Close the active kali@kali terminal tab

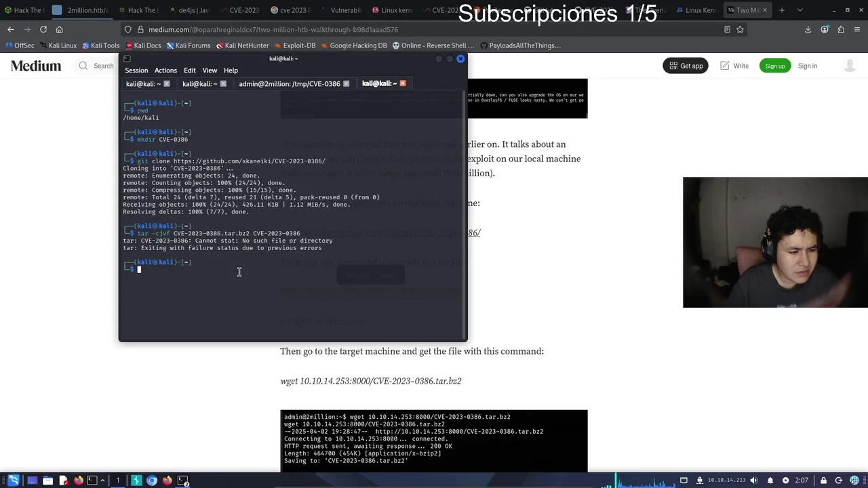pos(402,83)
